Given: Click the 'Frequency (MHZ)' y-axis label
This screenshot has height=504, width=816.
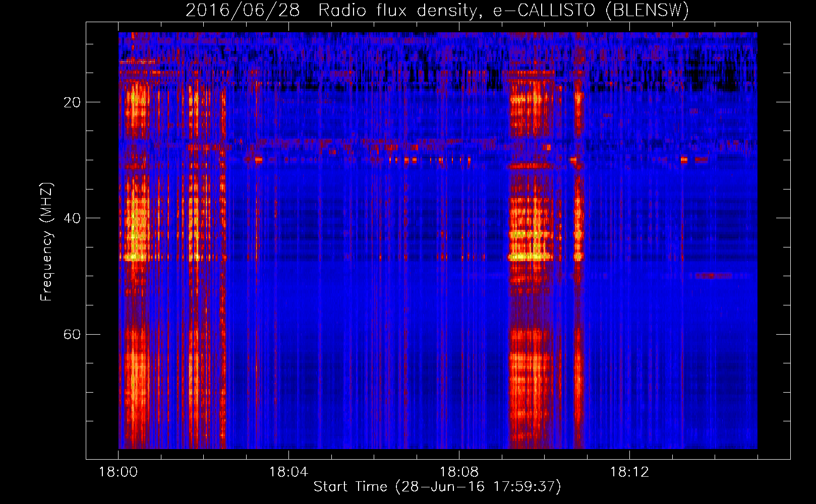Looking at the screenshot, I should [46, 242].
